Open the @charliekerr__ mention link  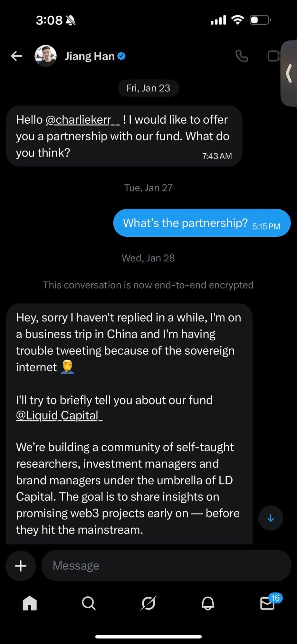83,120
